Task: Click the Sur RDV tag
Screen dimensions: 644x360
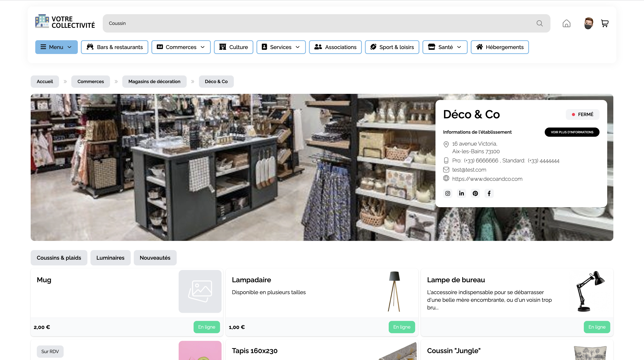Action: click(50, 352)
